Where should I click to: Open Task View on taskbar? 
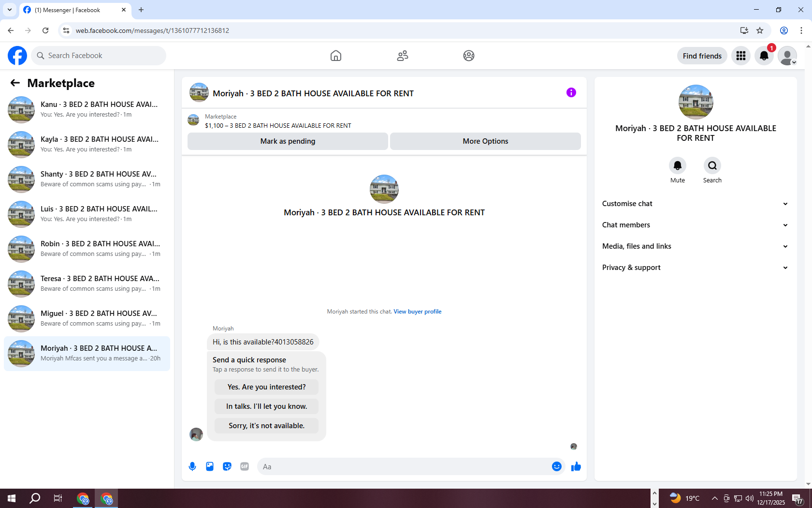58,498
